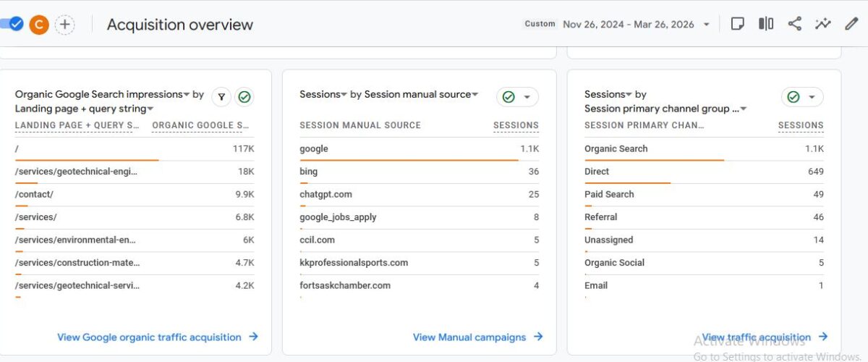Screen dimensions: 868x362
Task: Expand Session primary channel group dropdown
Action: [743, 109]
